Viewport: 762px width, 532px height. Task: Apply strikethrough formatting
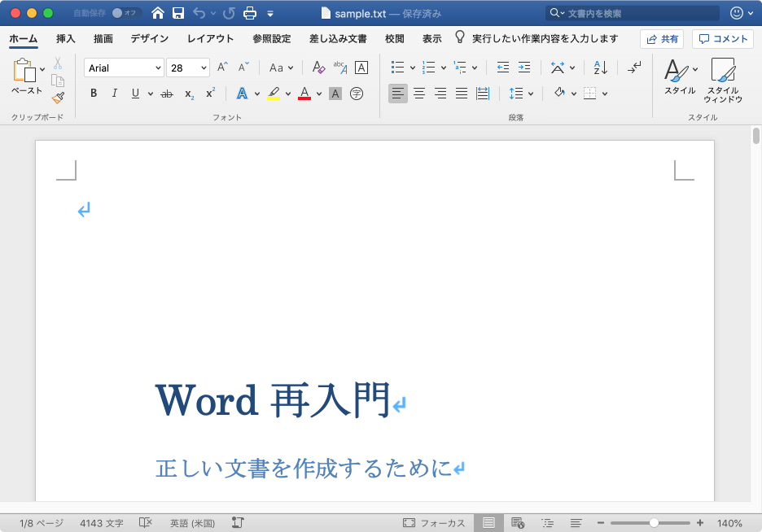[x=167, y=94]
